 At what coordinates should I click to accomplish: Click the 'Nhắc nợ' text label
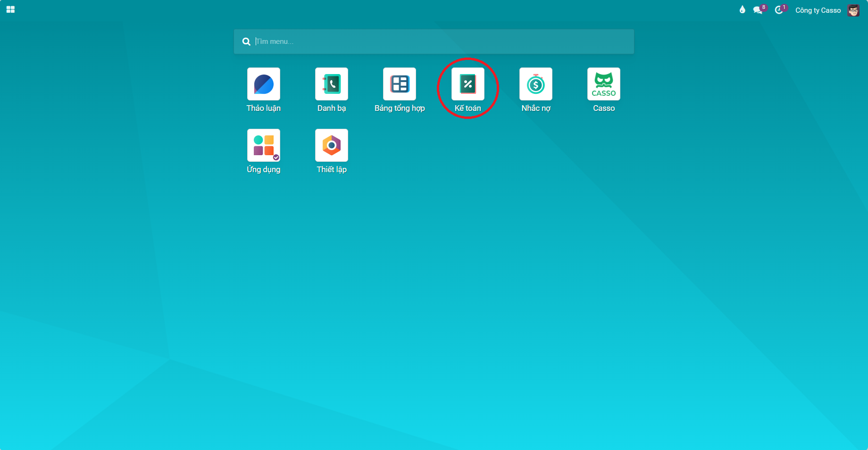click(x=536, y=108)
